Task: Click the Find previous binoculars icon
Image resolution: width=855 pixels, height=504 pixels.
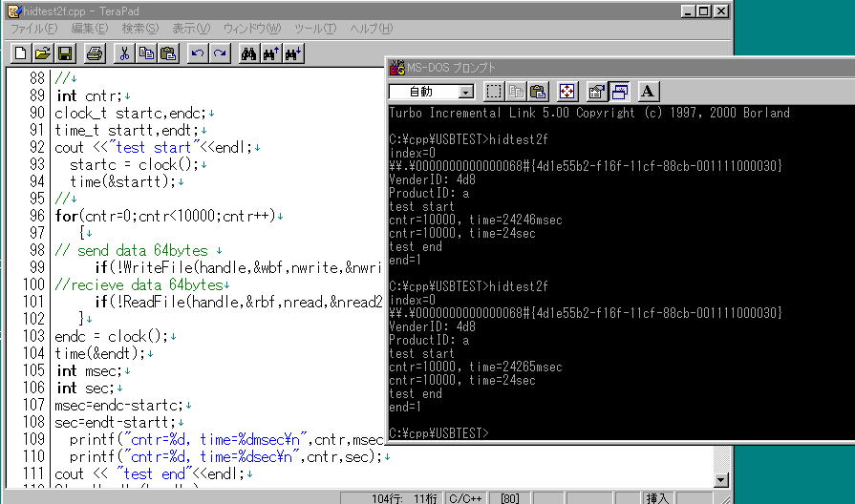Action: point(271,53)
